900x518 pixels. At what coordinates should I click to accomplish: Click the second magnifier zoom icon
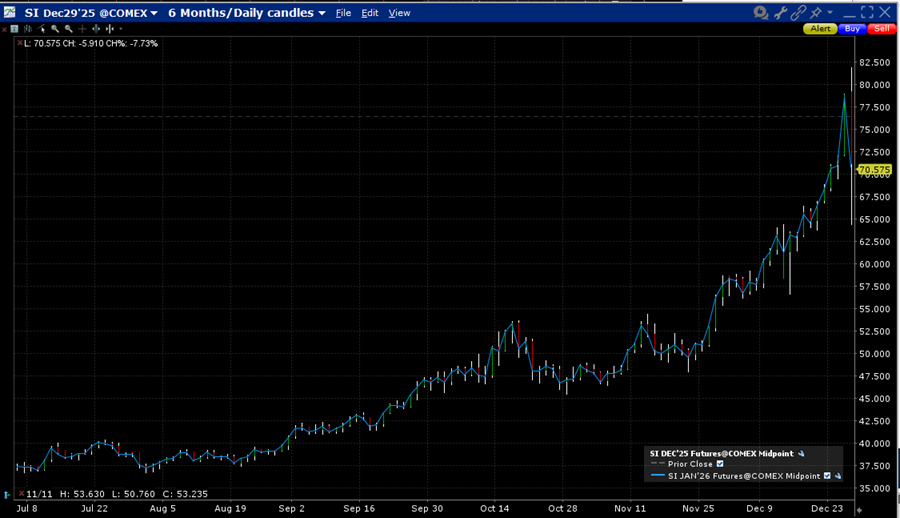point(69,29)
